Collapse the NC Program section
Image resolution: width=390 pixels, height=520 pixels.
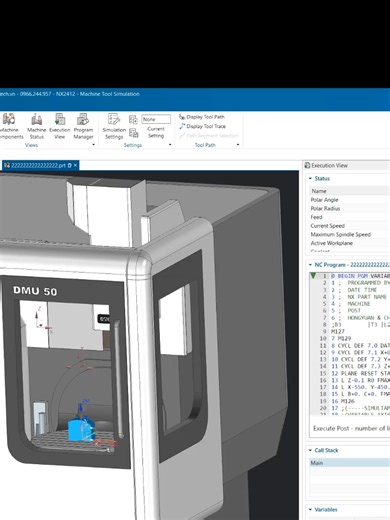click(x=311, y=265)
